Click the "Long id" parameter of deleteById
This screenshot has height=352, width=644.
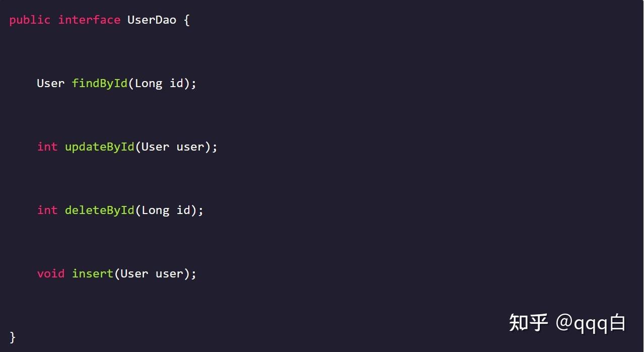point(166,210)
